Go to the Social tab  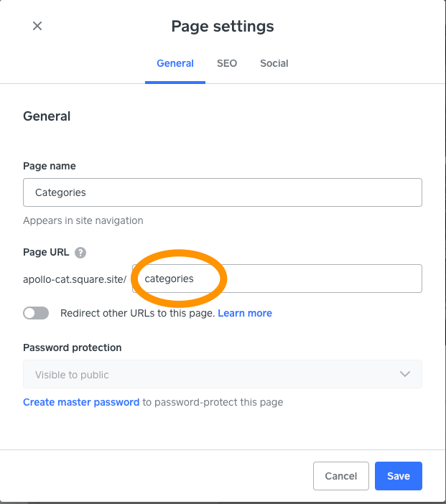tap(274, 63)
